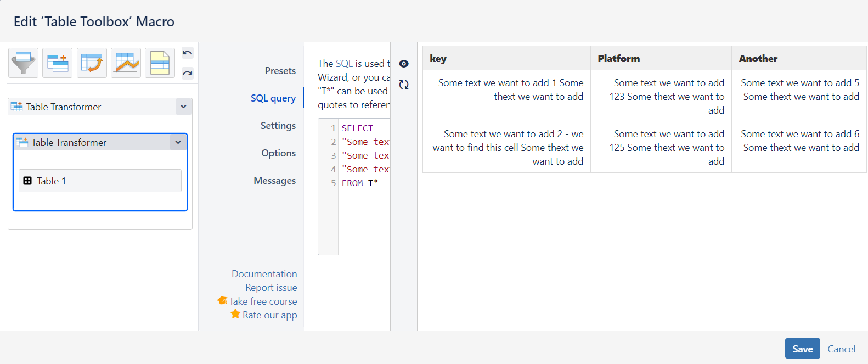This screenshot has width=868, height=364.
Task: Expand the outer Table Transformer dropdown
Action: point(183,107)
